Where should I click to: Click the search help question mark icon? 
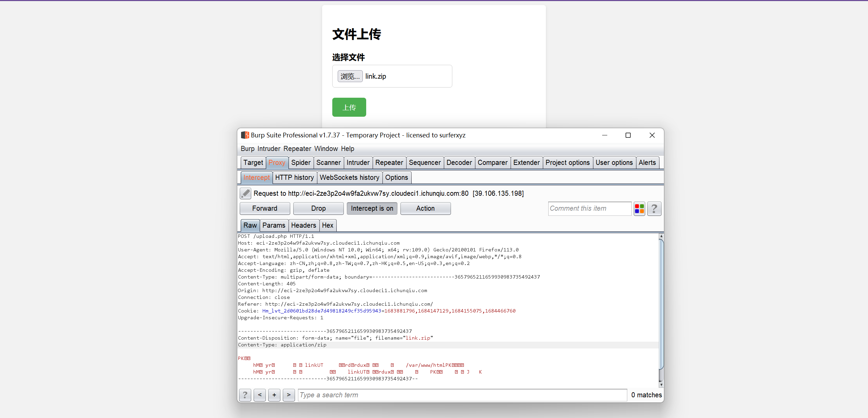coord(245,395)
